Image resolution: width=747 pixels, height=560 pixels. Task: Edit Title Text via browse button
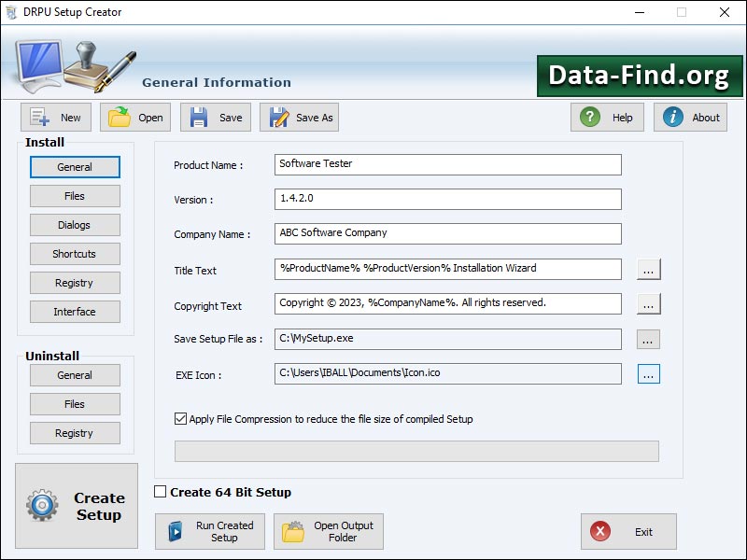click(649, 269)
